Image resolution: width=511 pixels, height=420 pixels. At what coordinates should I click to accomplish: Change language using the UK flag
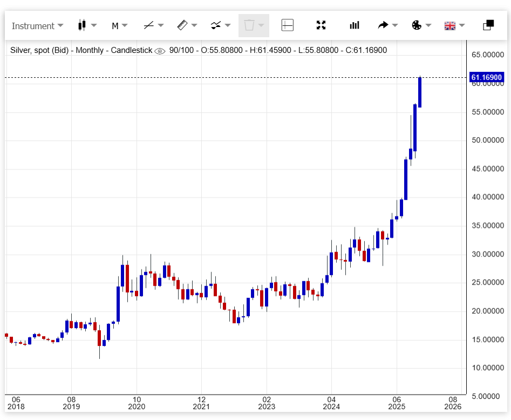click(449, 25)
